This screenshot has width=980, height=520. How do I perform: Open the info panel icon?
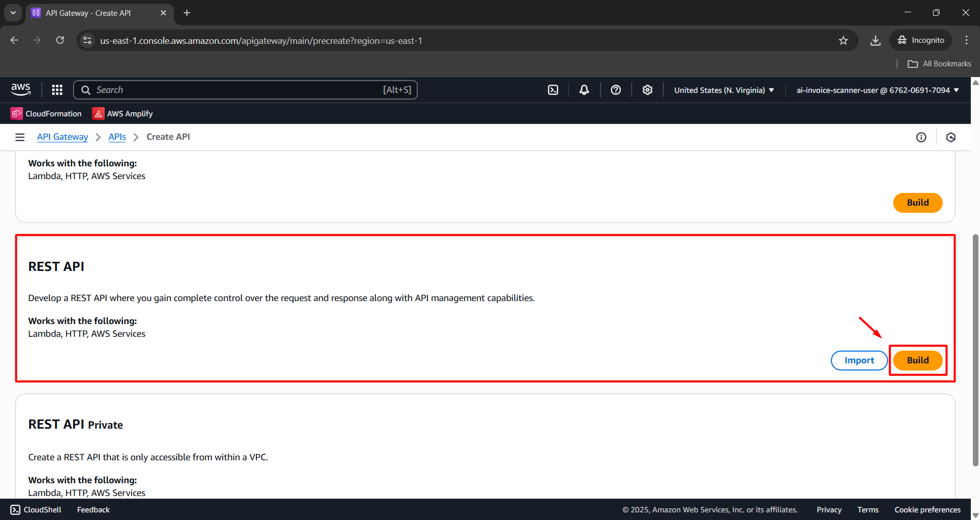coord(921,137)
